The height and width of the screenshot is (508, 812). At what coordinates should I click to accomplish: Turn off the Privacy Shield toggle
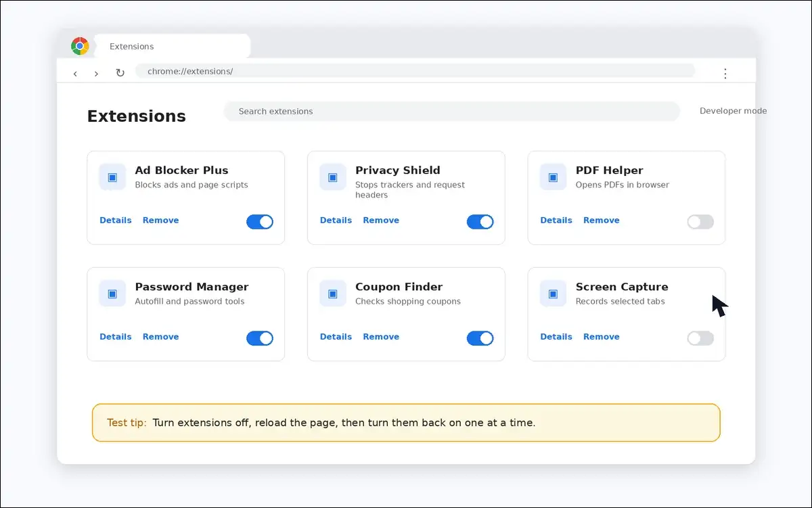pyautogui.click(x=480, y=222)
